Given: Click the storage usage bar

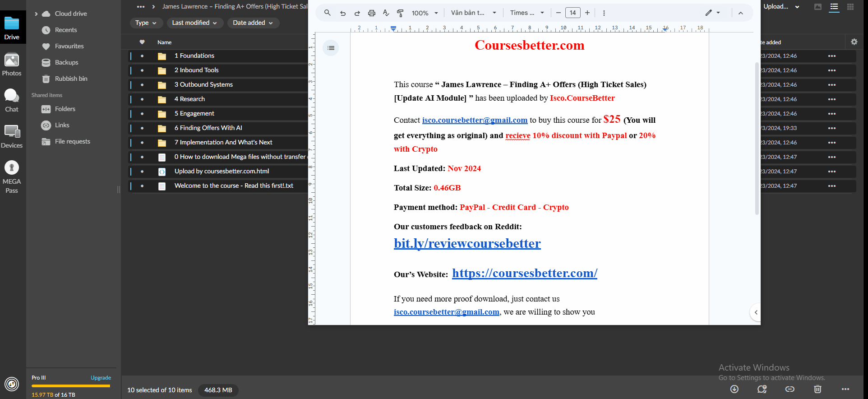Looking at the screenshot, I should click(71, 386).
